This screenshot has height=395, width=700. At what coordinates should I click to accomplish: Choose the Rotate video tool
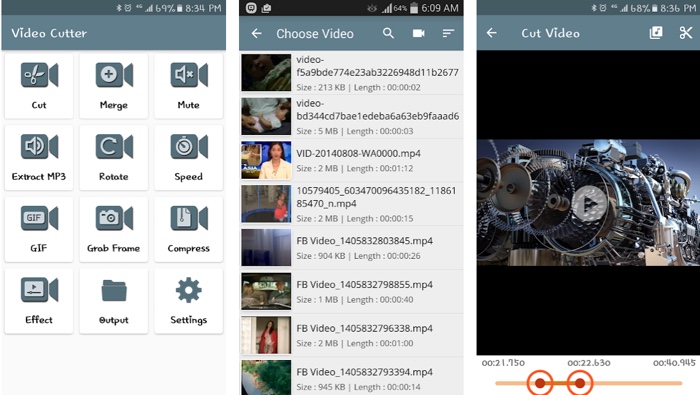click(x=114, y=158)
